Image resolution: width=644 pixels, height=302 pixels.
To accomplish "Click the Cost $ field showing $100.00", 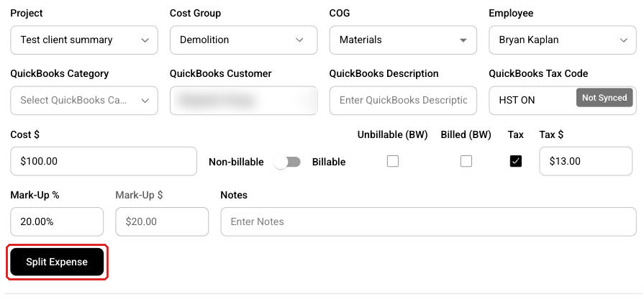I will (x=104, y=161).
